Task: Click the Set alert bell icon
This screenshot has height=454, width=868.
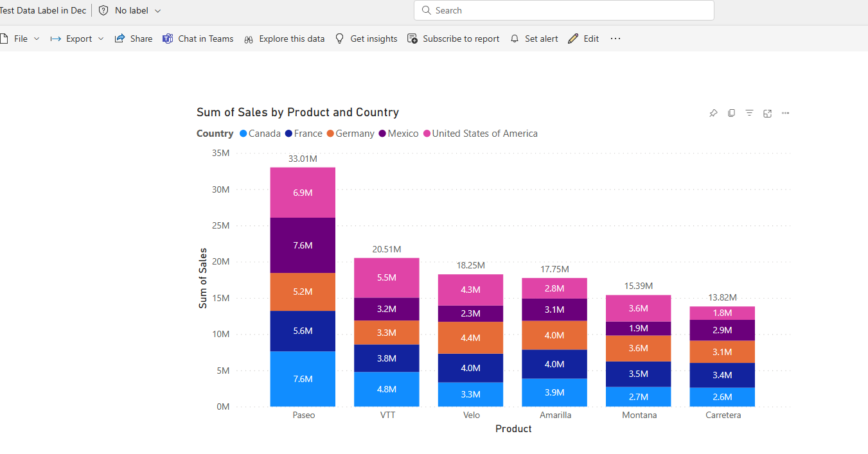Action: tap(515, 39)
